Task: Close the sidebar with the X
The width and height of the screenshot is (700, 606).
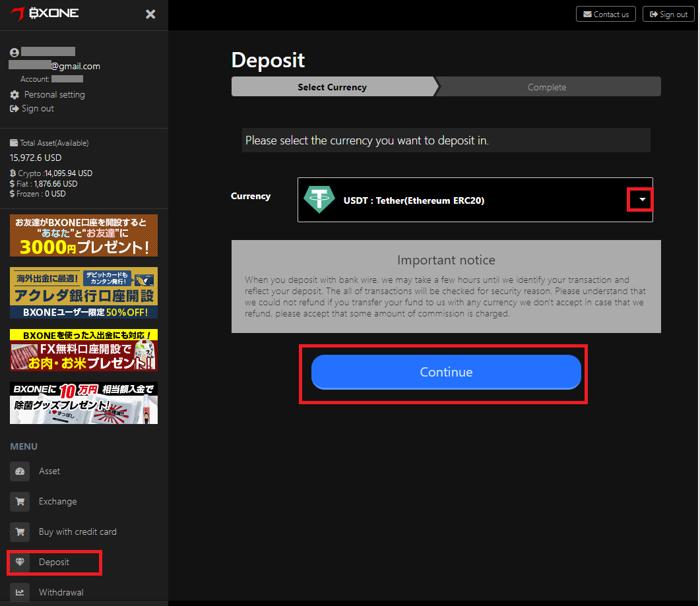Action: click(x=150, y=14)
